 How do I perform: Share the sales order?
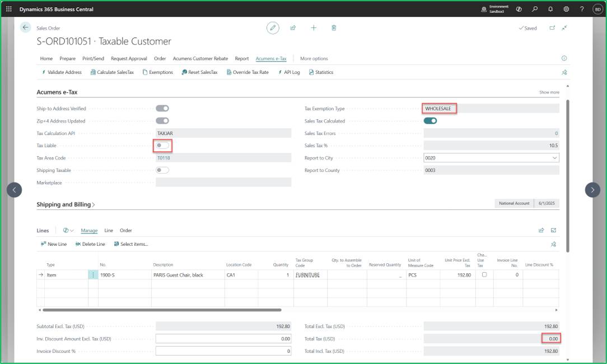tap(293, 28)
